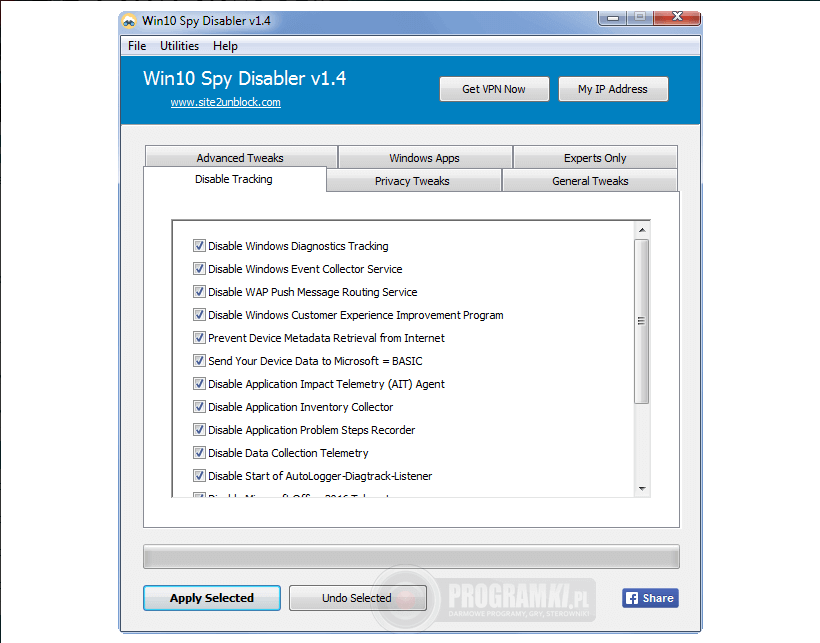Toggle Disable WAP Push Message Routing Service

click(199, 292)
